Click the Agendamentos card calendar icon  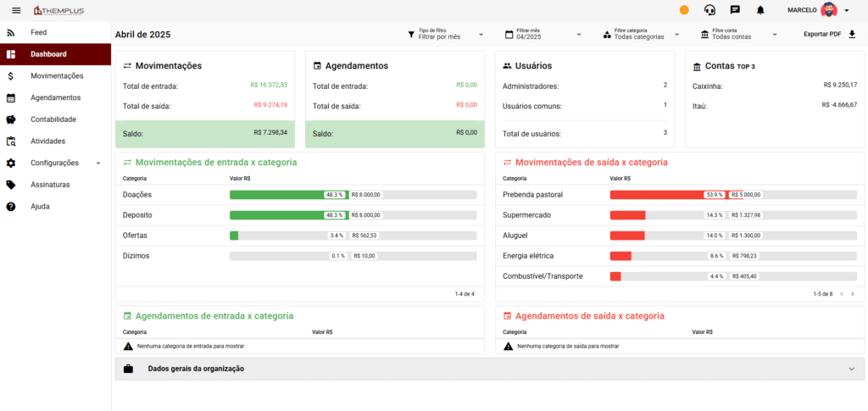[317, 66]
